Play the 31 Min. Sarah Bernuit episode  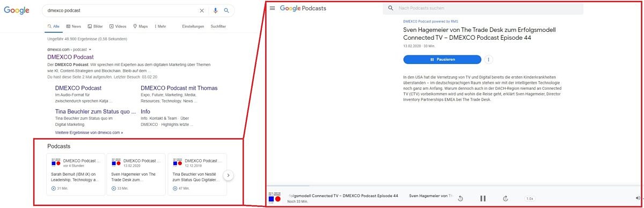pyautogui.click(x=54, y=189)
